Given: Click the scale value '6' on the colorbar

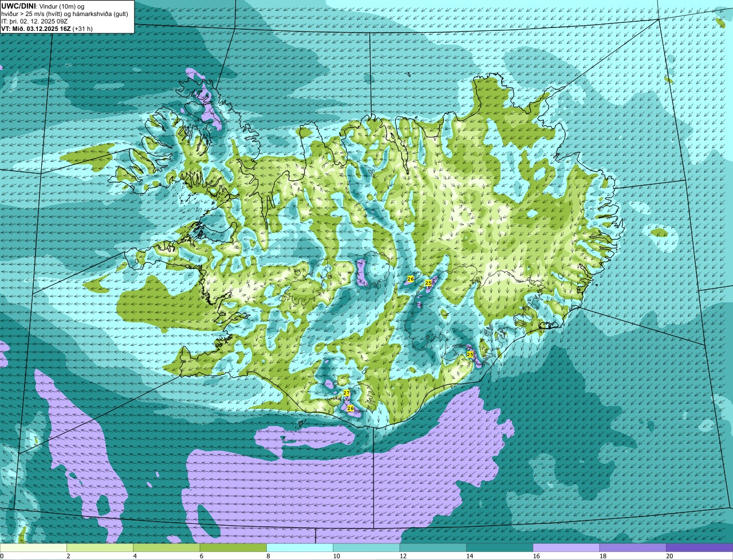Looking at the screenshot, I should [x=202, y=556].
